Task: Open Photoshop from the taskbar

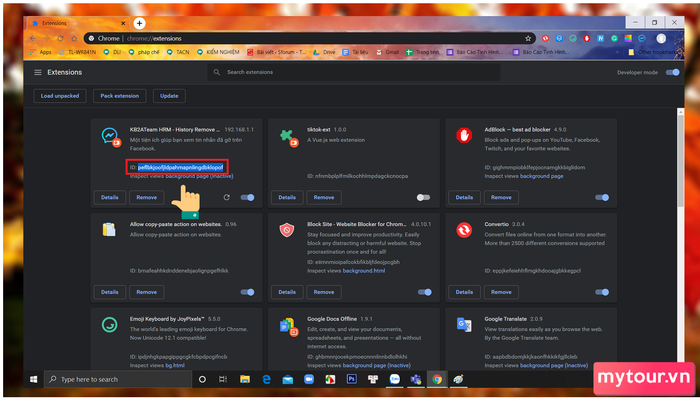Action: point(351,379)
